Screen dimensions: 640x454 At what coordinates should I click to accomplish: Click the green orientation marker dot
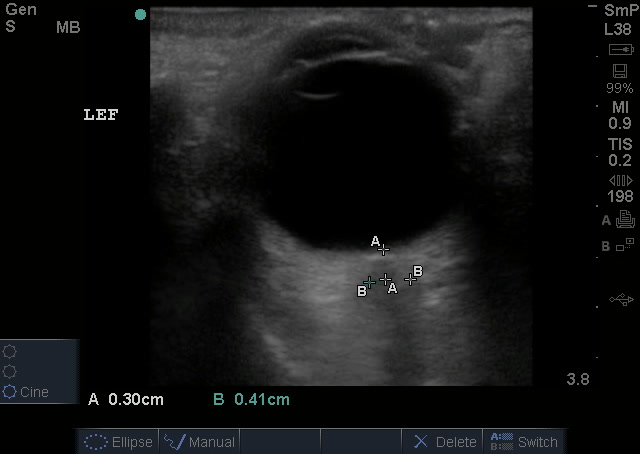(141, 15)
